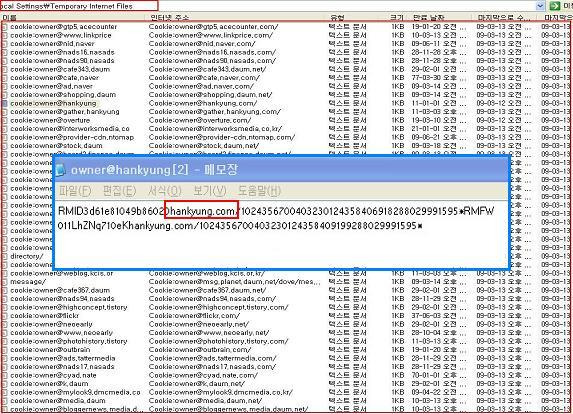573x414 pixels.
Task: Sort by the 유형 column header
Action: (x=337, y=18)
